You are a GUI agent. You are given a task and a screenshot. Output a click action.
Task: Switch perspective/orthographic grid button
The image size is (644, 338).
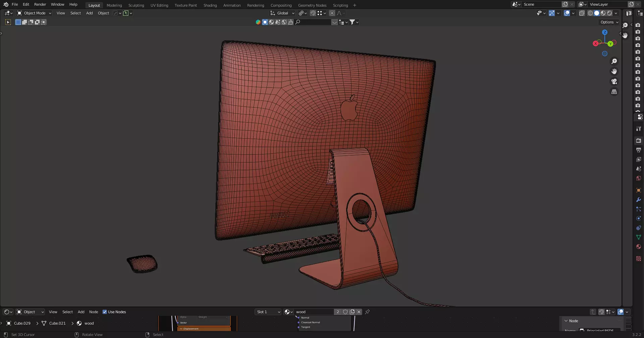[x=614, y=91]
